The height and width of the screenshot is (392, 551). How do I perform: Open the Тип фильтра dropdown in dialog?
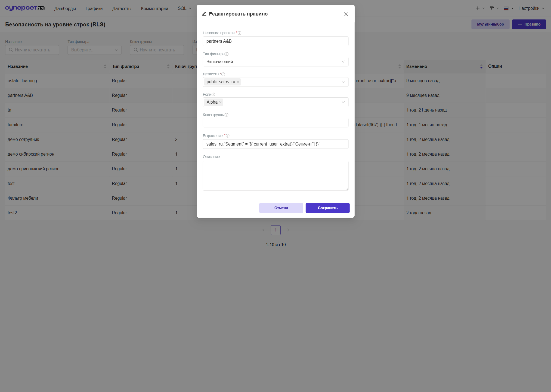[x=275, y=62]
